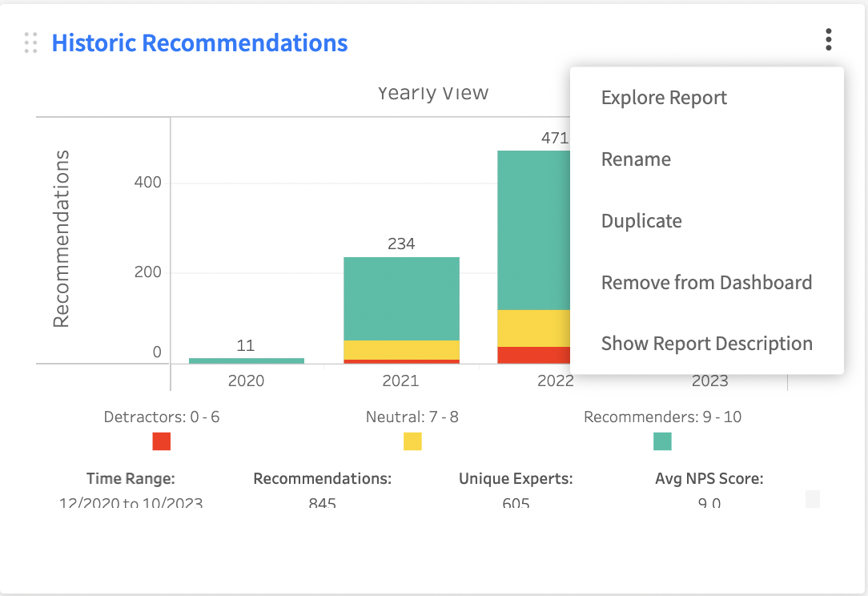Screen dimensions: 868x596
Task: Click the red Detractors legend swatch
Action: point(162,441)
